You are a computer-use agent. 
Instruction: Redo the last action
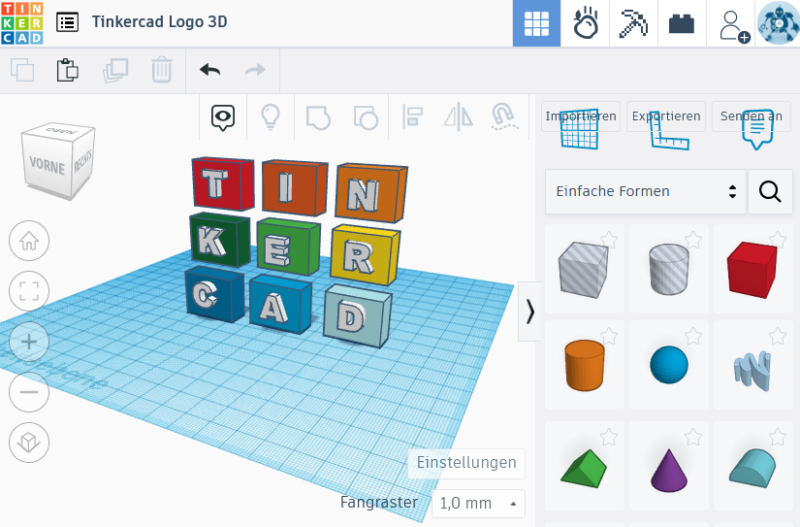pos(255,70)
